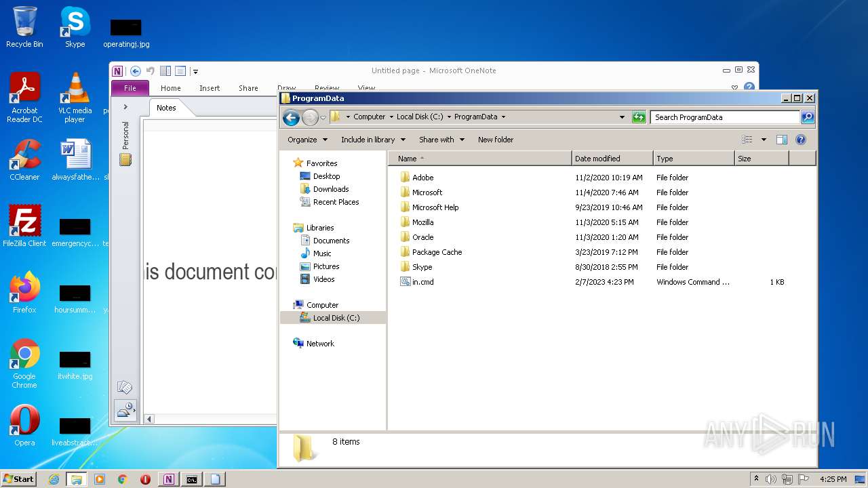Image resolution: width=868 pixels, height=488 pixels.
Task: Customize OneNote quick access toolbar dropdown
Action: [195, 71]
